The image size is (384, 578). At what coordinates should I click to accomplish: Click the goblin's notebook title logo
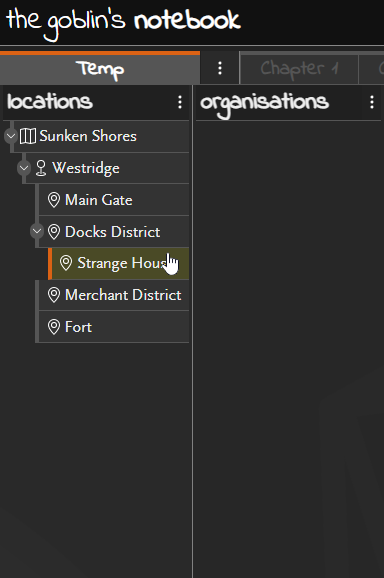tap(123, 22)
